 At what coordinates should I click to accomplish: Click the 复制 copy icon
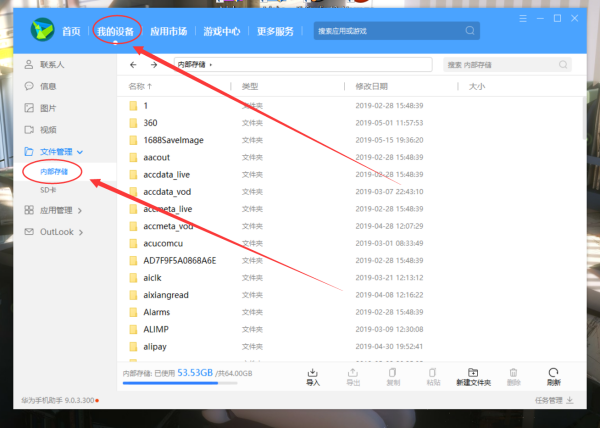coord(393,373)
